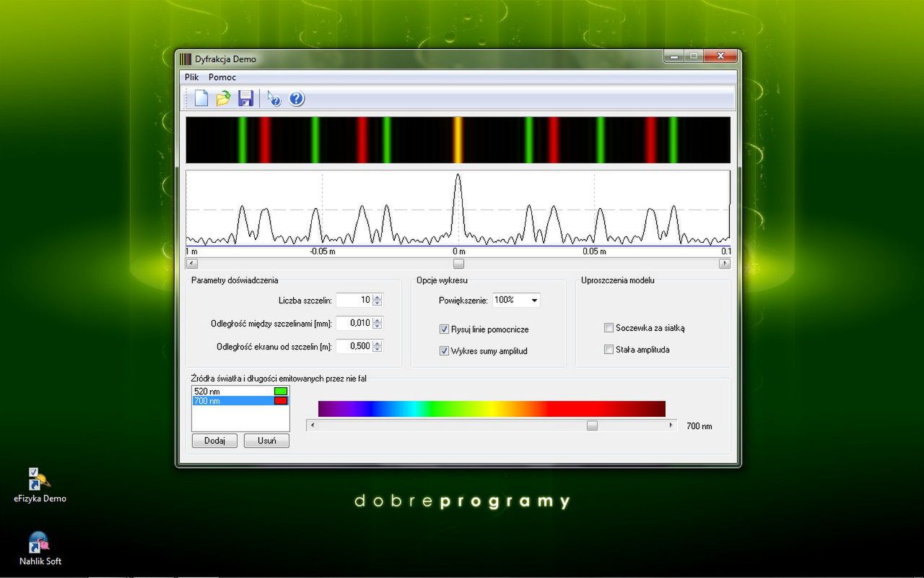Click the Odległość ekranu od szczelin field
The image size is (924, 578).
[354, 346]
